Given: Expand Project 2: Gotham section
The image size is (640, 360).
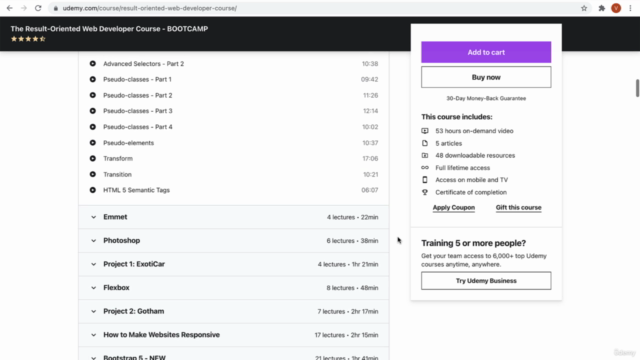Looking at the screenshot, I should click(233, 311).
